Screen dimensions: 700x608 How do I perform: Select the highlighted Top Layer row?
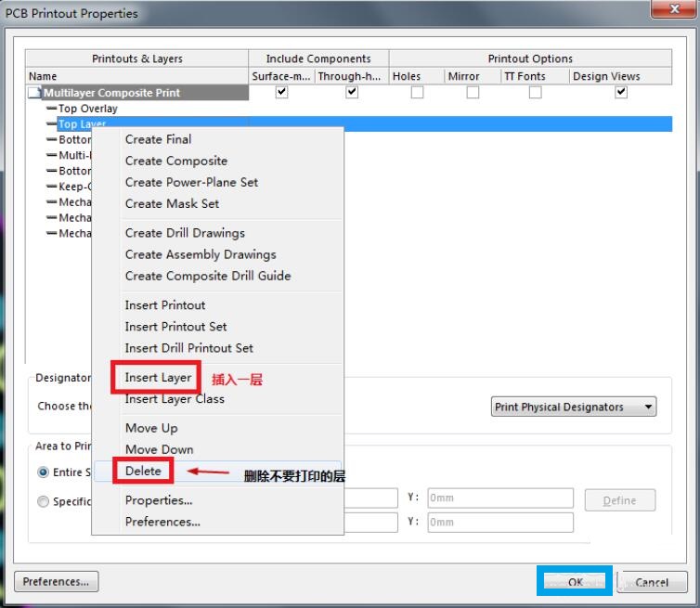coord(364,123)
